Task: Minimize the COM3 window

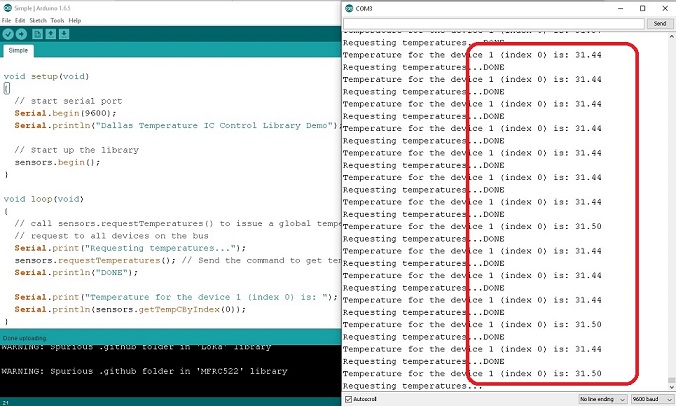Action: (621, 8)
